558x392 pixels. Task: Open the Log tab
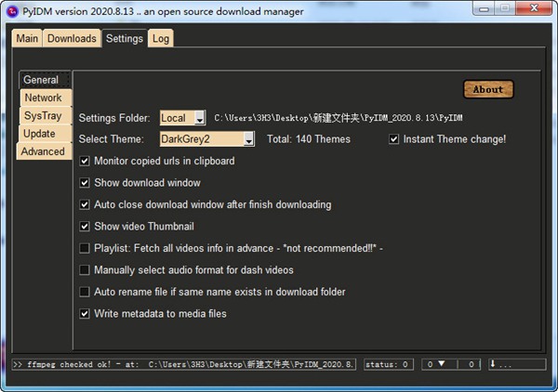(x=161, y=38)
